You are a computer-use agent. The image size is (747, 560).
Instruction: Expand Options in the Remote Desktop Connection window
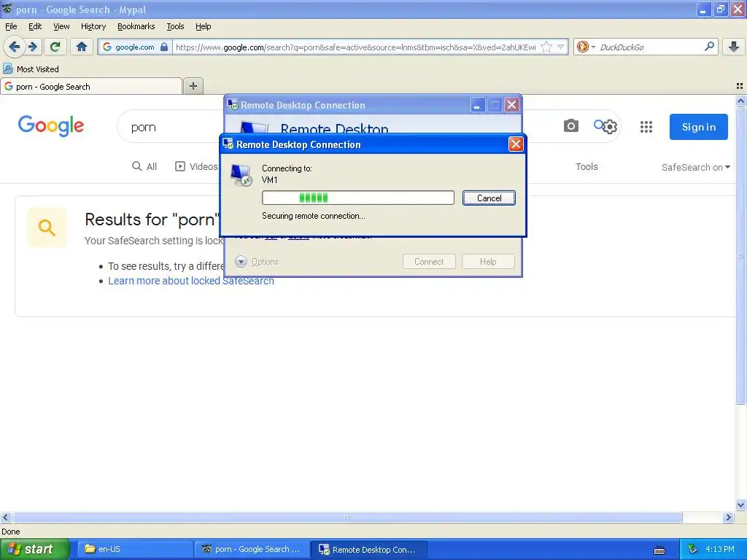pyautogui.click(x=257, y=262)
